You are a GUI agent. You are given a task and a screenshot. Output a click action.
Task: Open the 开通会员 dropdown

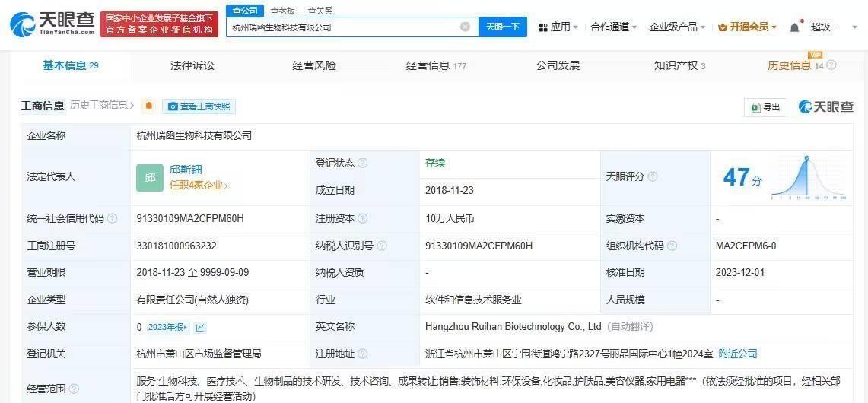point(747,27)
